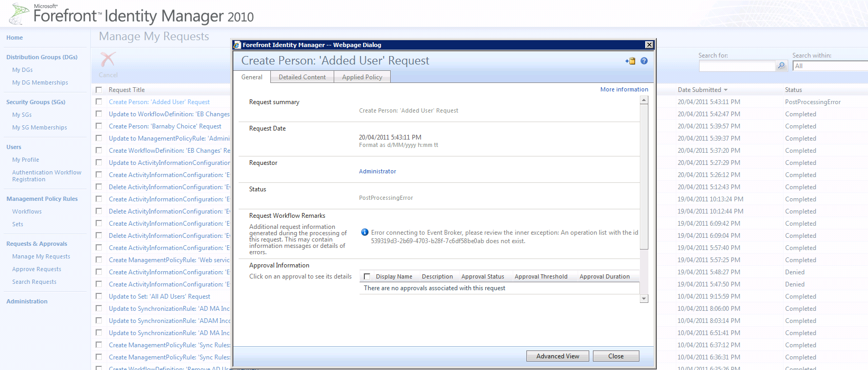Screen dimensions: 868x370
Task: Click the dialog help question mark icon
Action: (x=644, y=61)
